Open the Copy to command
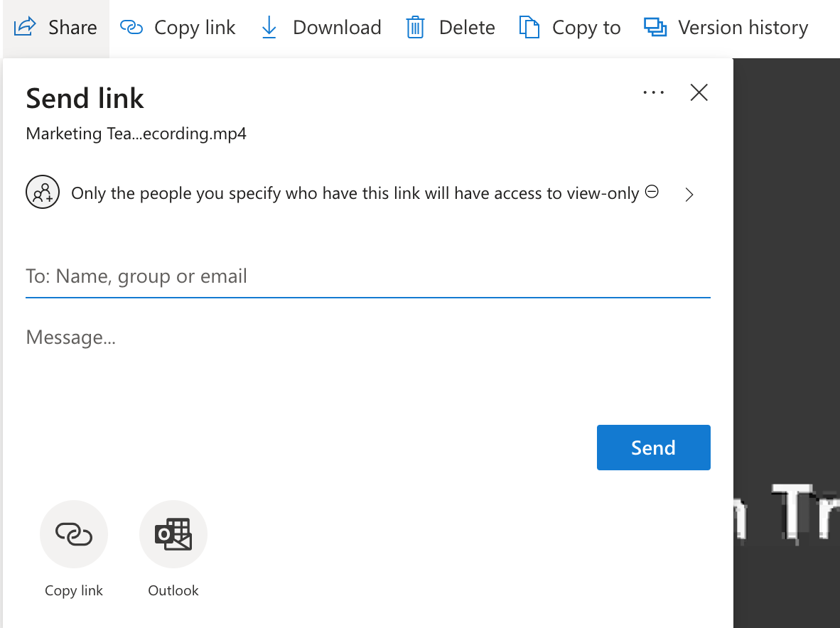Screen dimensions: 840x628 pos(569,27)
